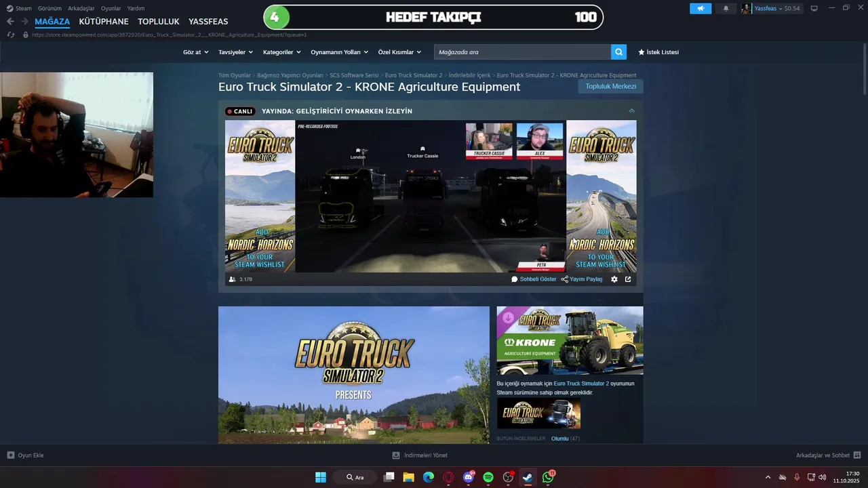
Task: Open the Bağımsız Yapımcı Oyunları breadcrumb
Action: point(290,75)
